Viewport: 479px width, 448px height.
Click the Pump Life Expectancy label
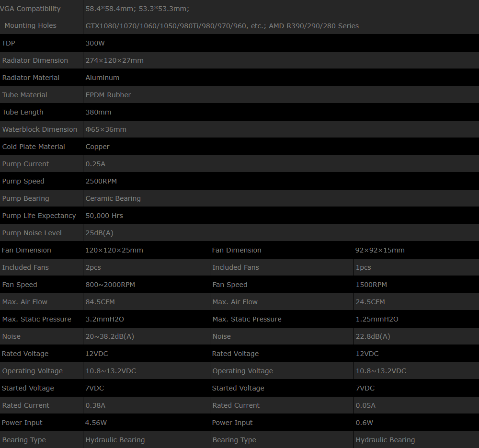(x=39, y=216)
